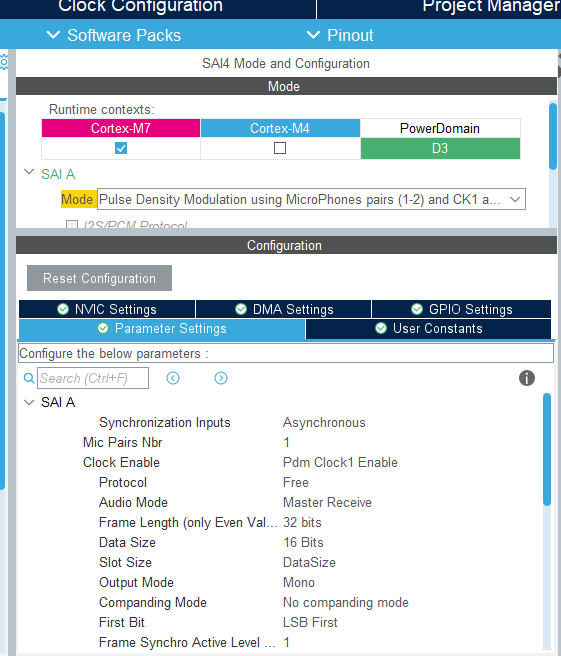Open the Pinout dropdown menu

pos(340,35)
